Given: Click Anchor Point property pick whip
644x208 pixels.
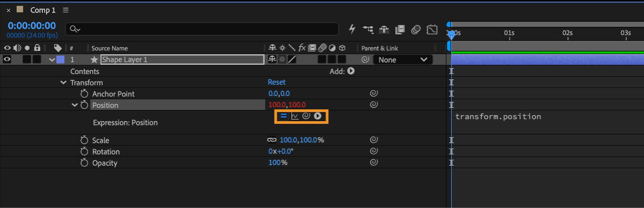Looking at the screenshot, I should (373, 93).
